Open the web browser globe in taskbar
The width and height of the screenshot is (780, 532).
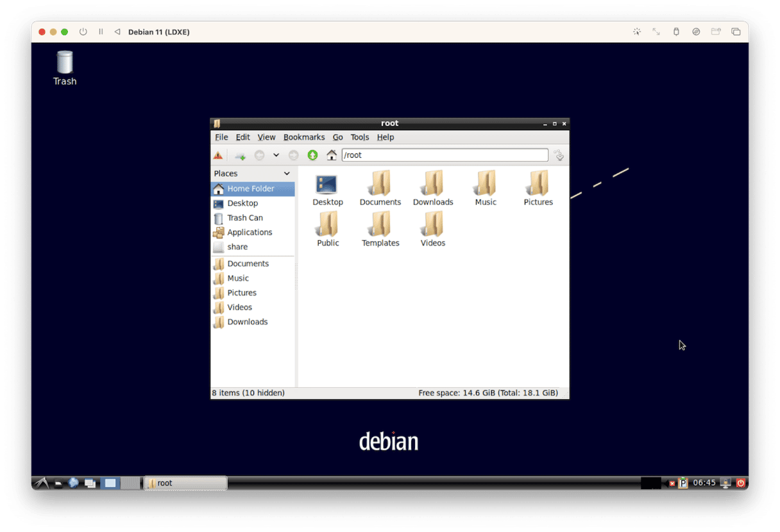click(x=74, y=483)
